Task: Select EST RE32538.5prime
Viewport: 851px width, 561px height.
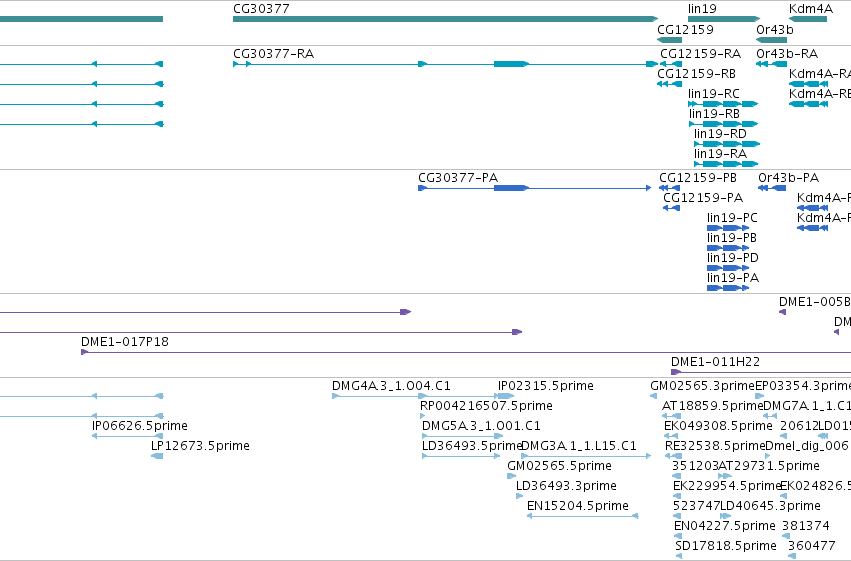Action: tap(674, 456)
